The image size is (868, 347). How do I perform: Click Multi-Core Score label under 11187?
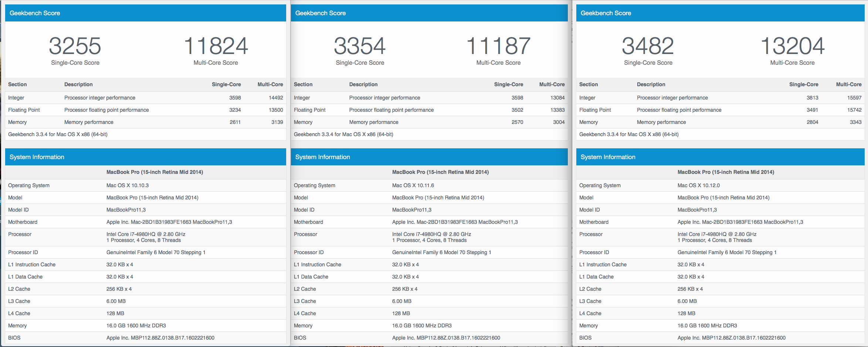(x=498, y=63)
